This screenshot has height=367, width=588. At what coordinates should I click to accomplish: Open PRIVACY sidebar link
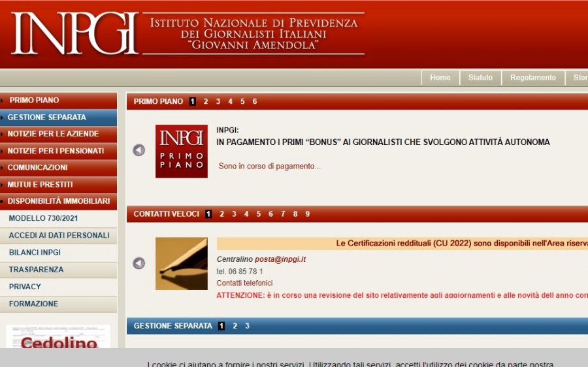[x=59, y=287]
